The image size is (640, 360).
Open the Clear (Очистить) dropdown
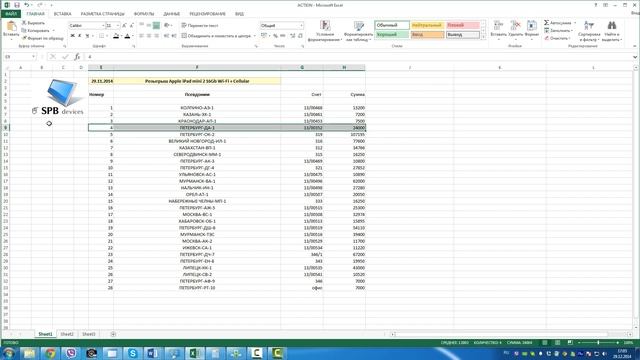tap(557, 38)
